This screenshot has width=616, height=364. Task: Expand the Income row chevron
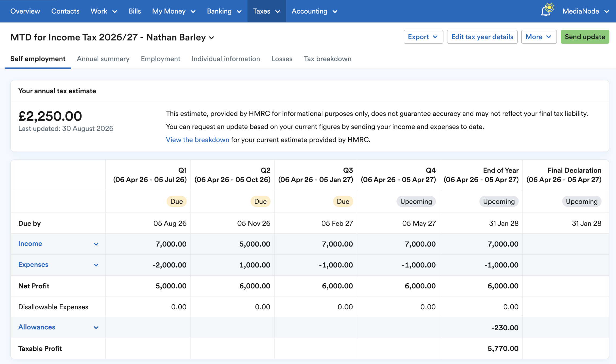(x=96, y=244)
